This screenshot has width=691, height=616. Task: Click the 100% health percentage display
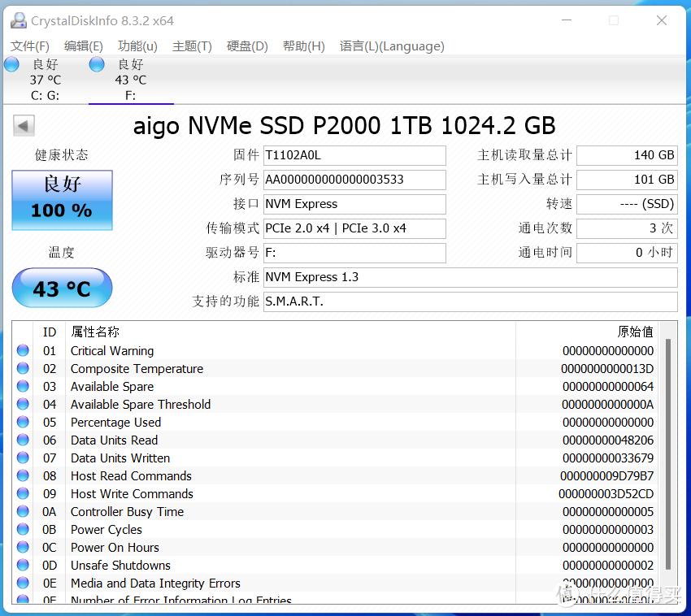pyautogui.click(x=61, y=210)
